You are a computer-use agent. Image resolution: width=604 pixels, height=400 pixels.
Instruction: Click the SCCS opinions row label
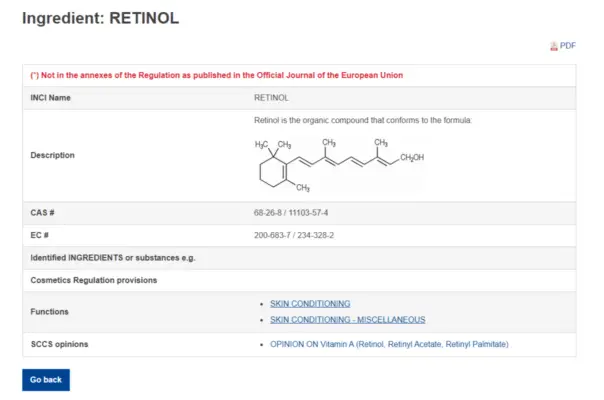click(59, 345)
